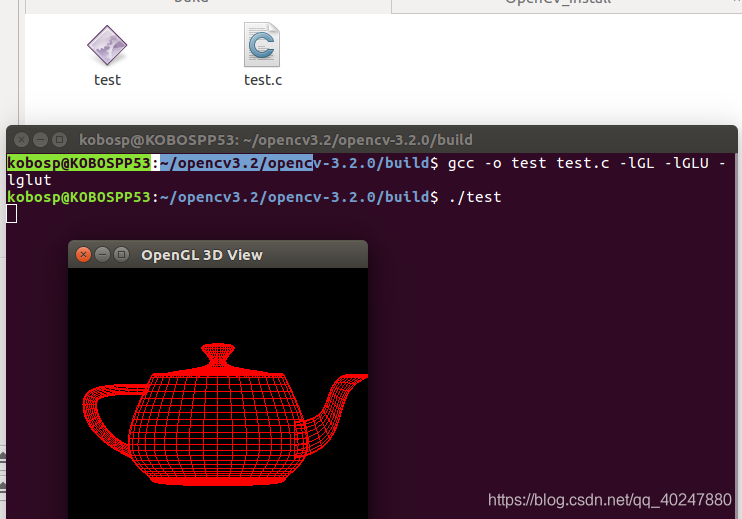Click the terminal cursor block
The image size is (742, 519).
pyautogui.click(x=12, y=214)
